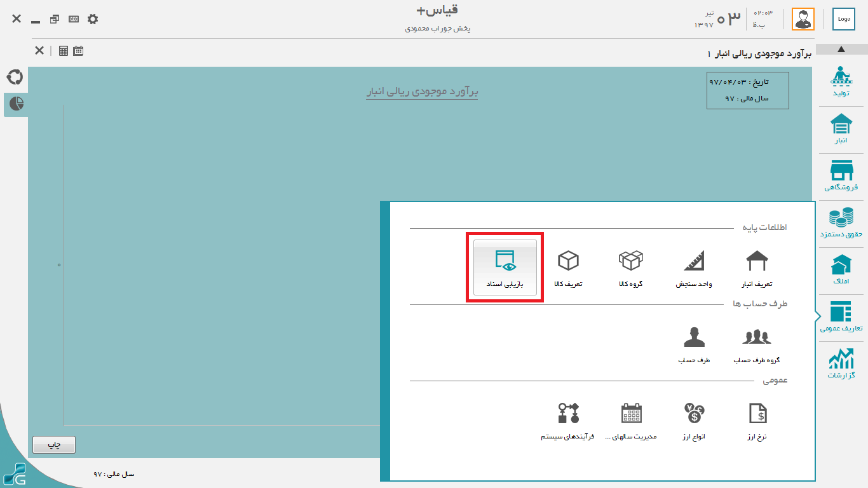Screen dimensions: 868x488
Task: Select تولید (production) in sidebar
Action: pyautogui.click(x=841, y=82)
